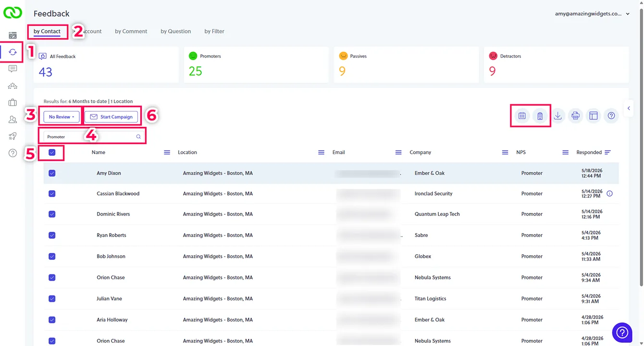Uncheck the Aria Holloway row checkbox
This screenshot has width=644, height=346.
point(52,320)
